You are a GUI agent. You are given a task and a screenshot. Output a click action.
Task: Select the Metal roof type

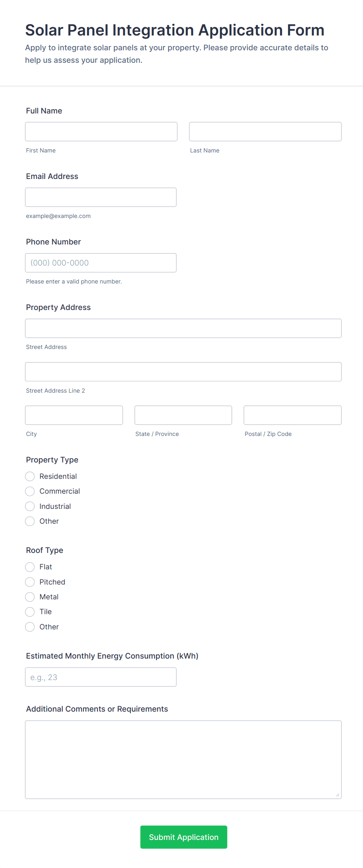[x=30, y=597]
